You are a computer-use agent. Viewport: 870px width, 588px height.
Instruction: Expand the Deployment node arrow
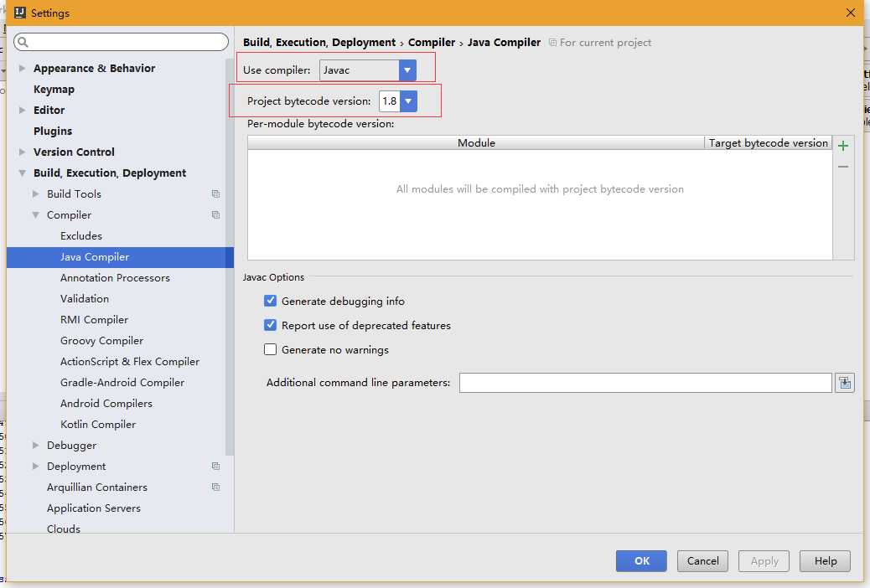click(35, 466)
